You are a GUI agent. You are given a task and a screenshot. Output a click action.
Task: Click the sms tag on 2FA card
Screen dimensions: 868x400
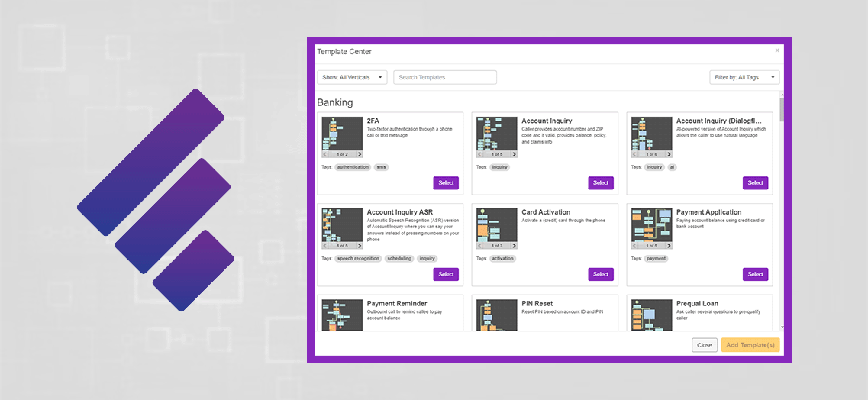pyautogui.click(x=381, y=167)
